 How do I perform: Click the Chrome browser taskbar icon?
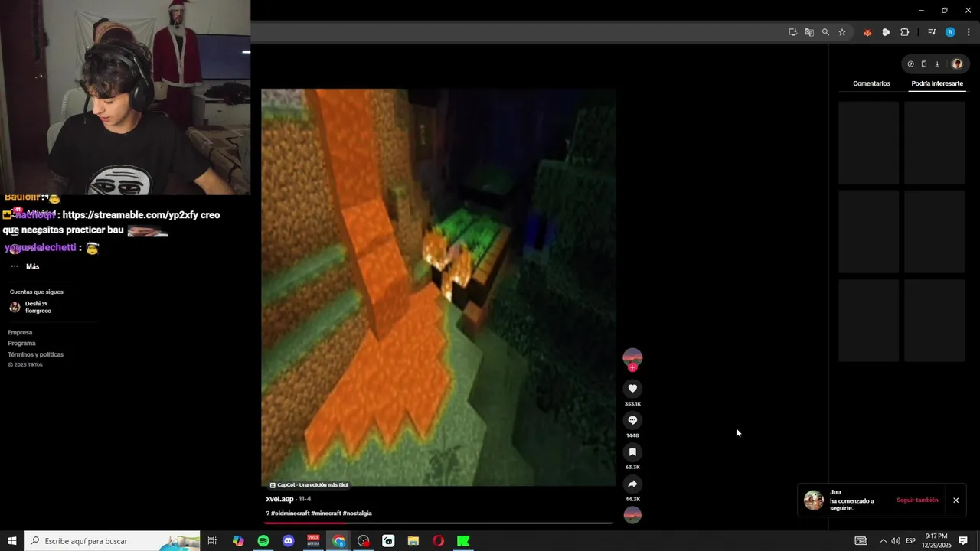338,541
